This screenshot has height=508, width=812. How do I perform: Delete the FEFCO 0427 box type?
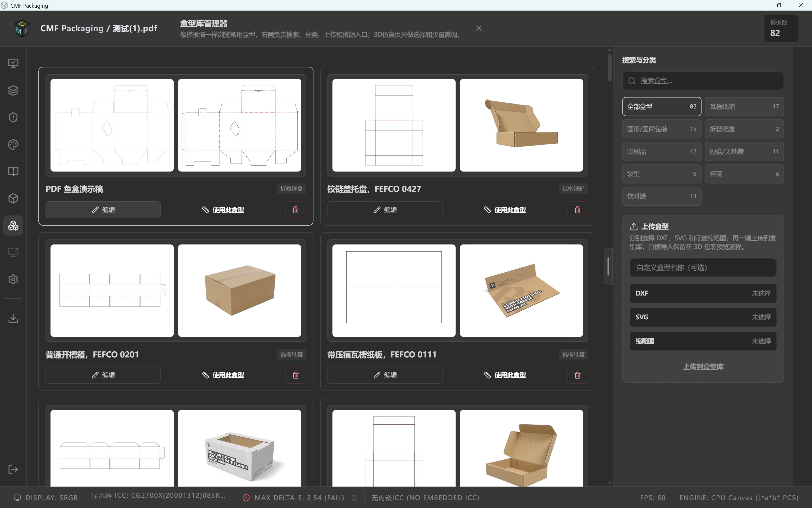tap(578, 210)
